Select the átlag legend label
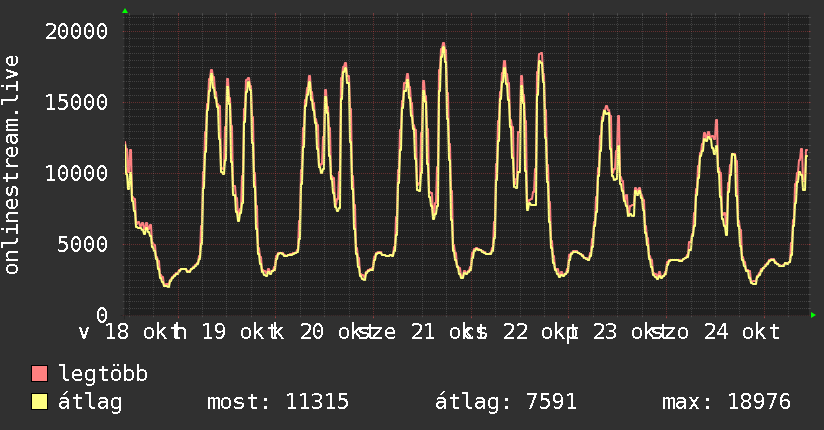Viewport: 824px width, 430px height. tap(90, 402)
